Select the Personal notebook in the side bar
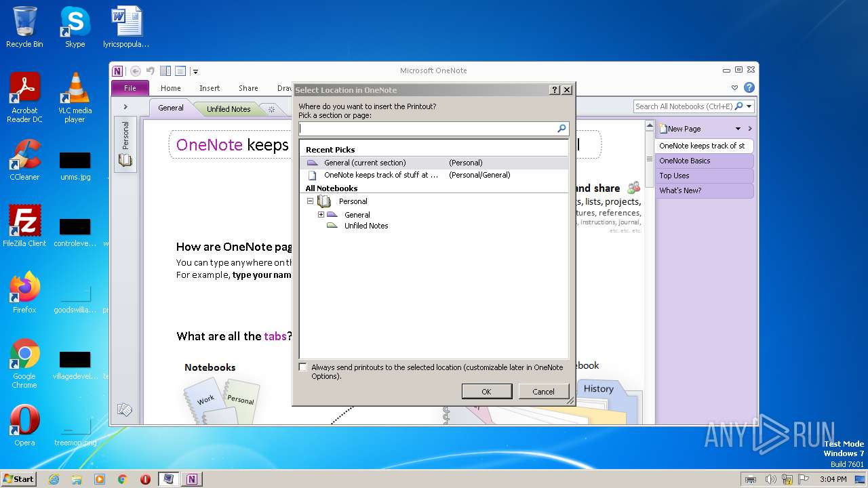Screen dimensions: 868x488 coord(125,144)
